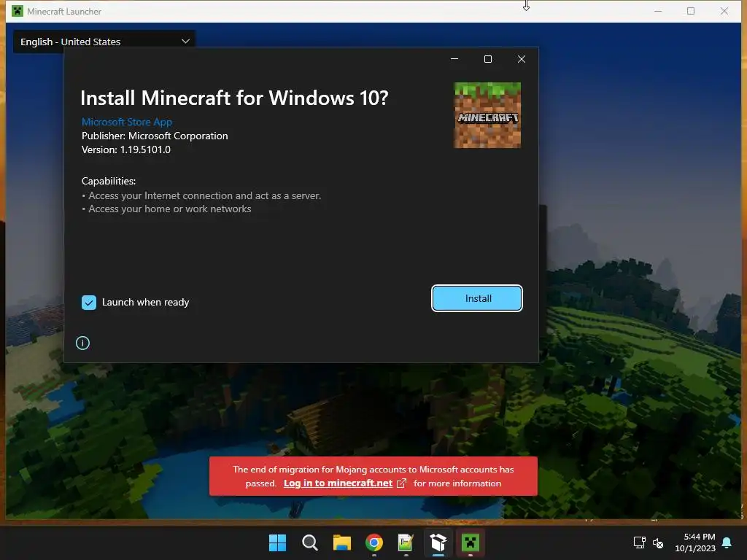This screenshot has width=747, height=560.
Task: Close the Install Minecraft dialog
Action: (x=522, y=59)
